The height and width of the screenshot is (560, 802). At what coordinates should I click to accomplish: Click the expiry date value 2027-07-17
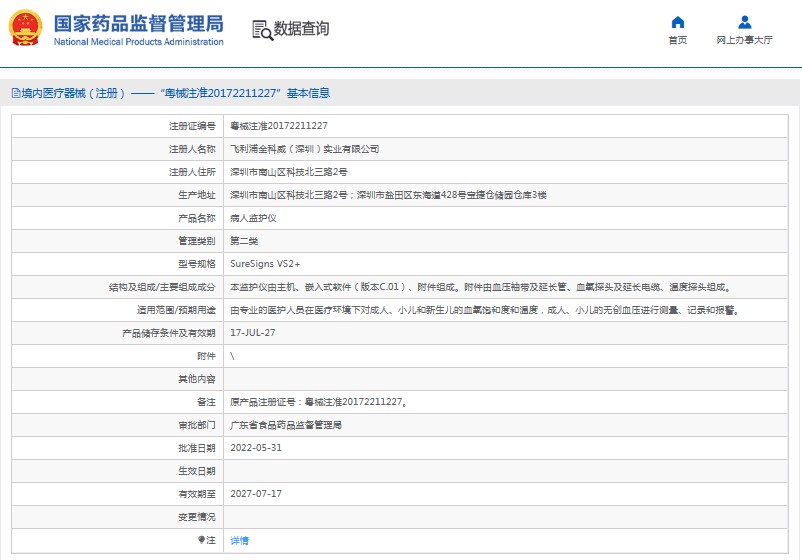pyautogui.click(x=256, y=494)
